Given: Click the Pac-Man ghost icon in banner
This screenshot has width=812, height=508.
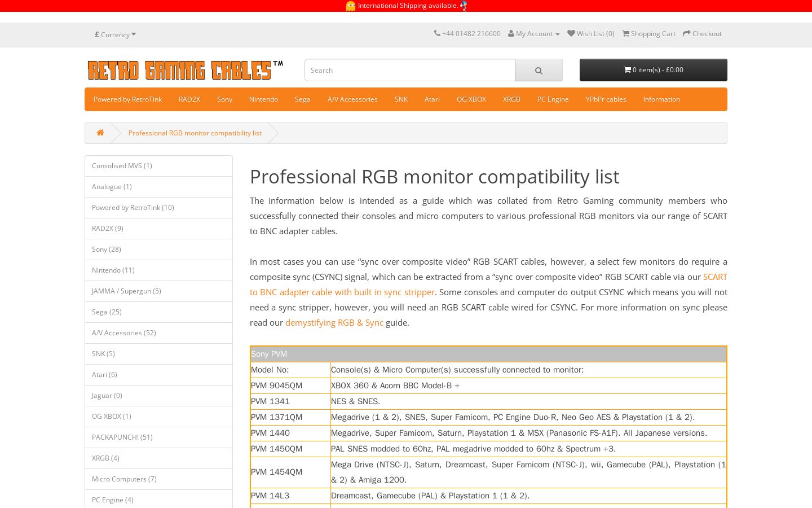Looking at the screenshot, I should [x=351, y=6].
